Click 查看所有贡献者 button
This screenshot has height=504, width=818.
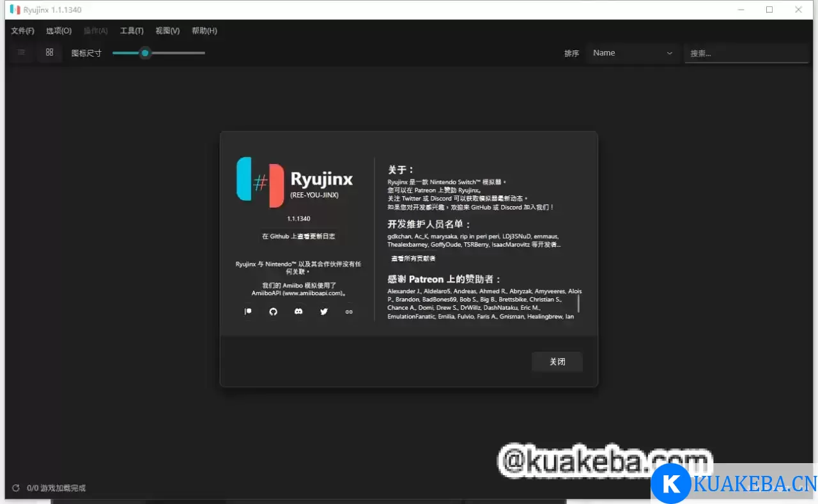(413, 259)
